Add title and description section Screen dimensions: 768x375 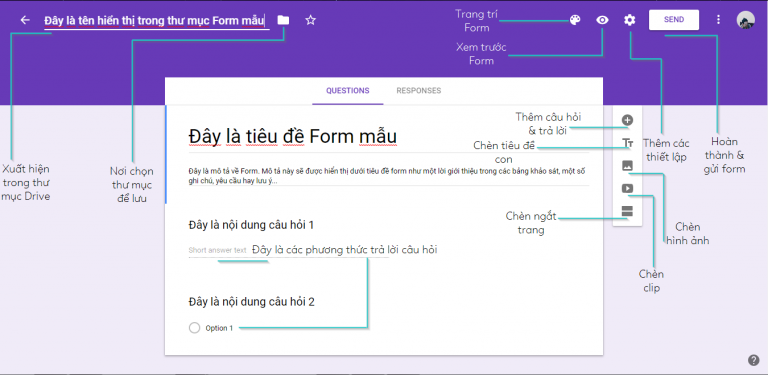pos(627,143)
